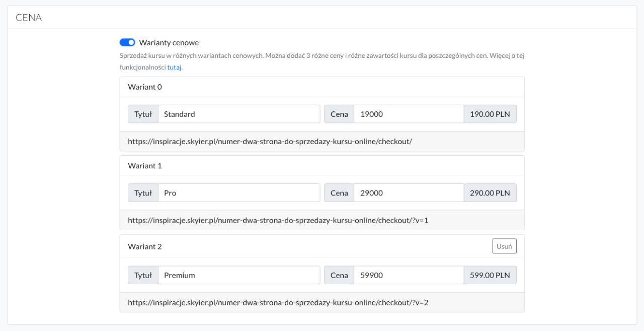Click the Wariant 0 checkout URL

[x=270, y=142]
